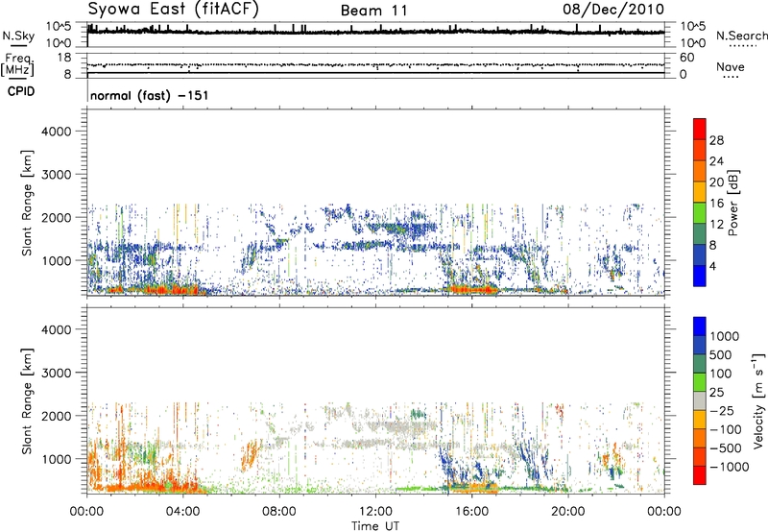Click the positive "100" velocity colorbar label
Viewport: 768px width, 532px height.
pyautogui.click(x=721, y=374)
